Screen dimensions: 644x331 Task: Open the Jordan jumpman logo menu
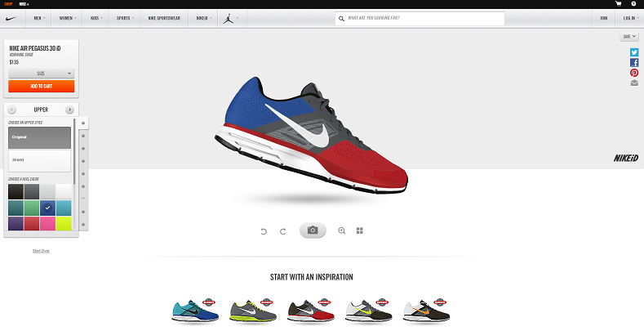pyautogui.click(x=229, y=18)
